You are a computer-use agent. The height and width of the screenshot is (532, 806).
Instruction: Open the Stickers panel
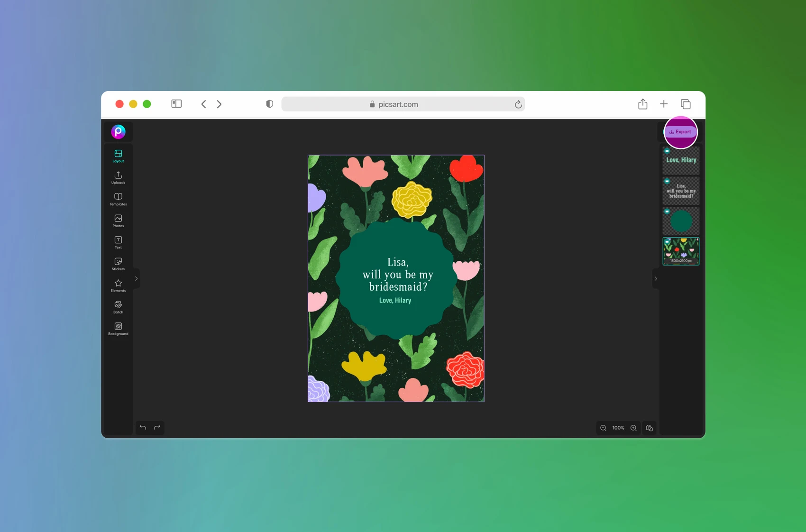tap(118, 264)
